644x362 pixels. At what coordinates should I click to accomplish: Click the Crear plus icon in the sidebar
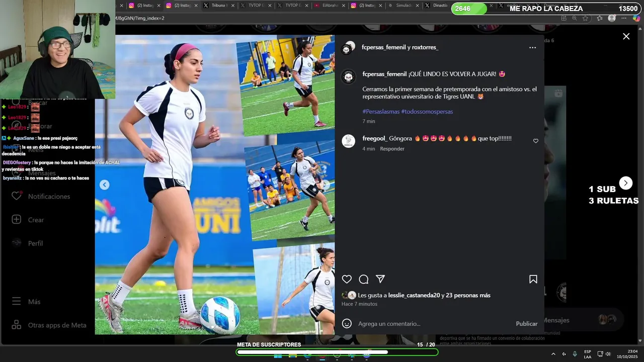(17, 220)
